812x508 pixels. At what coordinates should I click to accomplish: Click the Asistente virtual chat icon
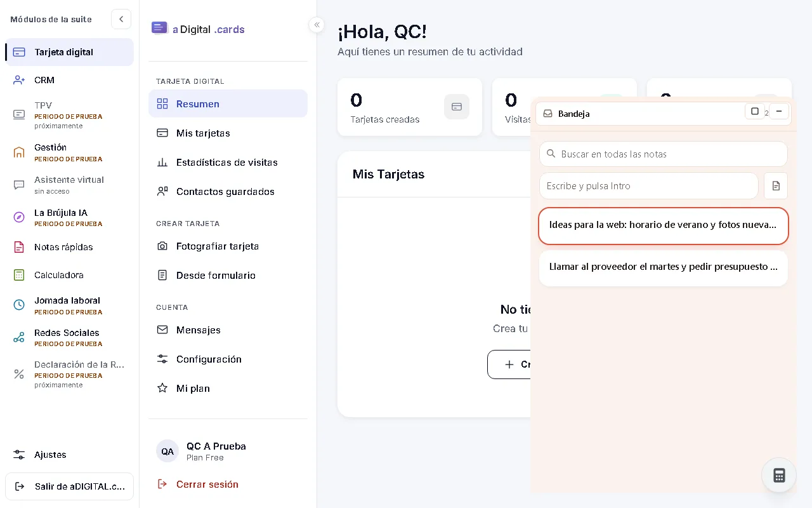(19, 185)
